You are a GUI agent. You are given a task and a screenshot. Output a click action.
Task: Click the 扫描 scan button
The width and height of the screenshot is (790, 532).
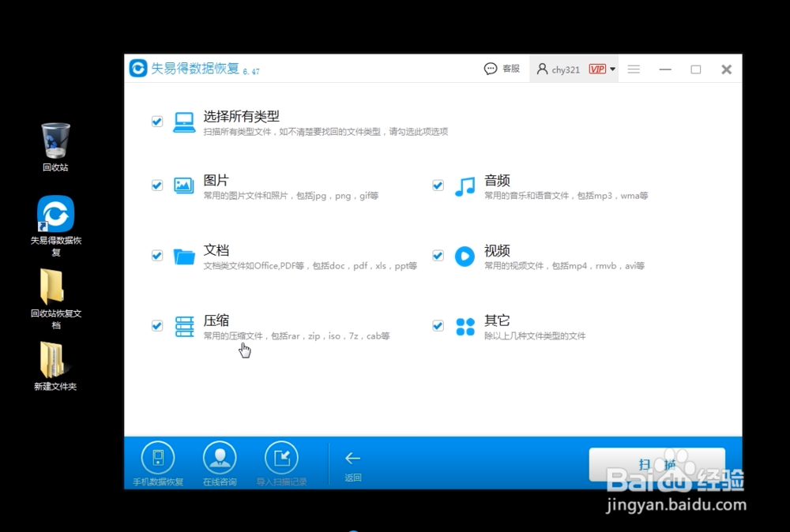tap(656, 465)
